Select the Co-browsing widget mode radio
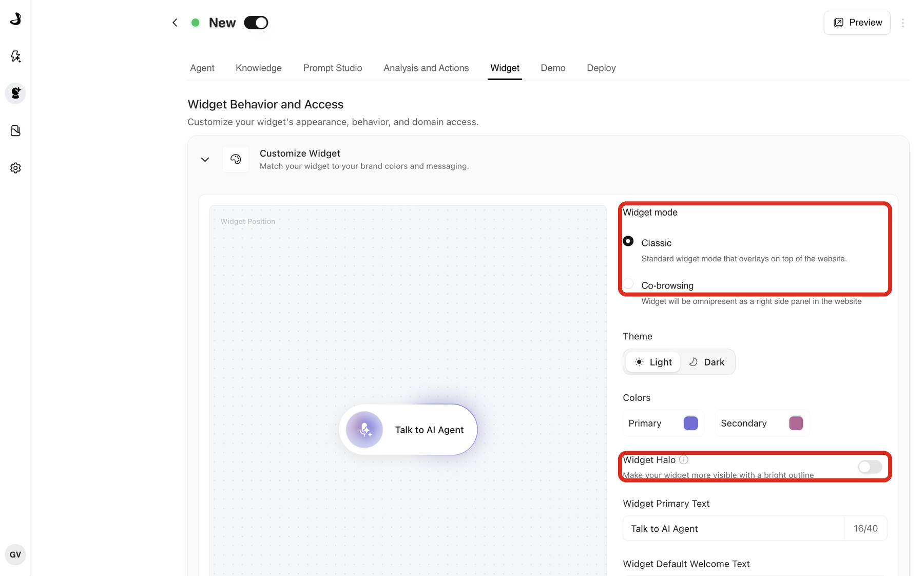The height and width of the screenshot is (576, 924). (x=628, y=284)
